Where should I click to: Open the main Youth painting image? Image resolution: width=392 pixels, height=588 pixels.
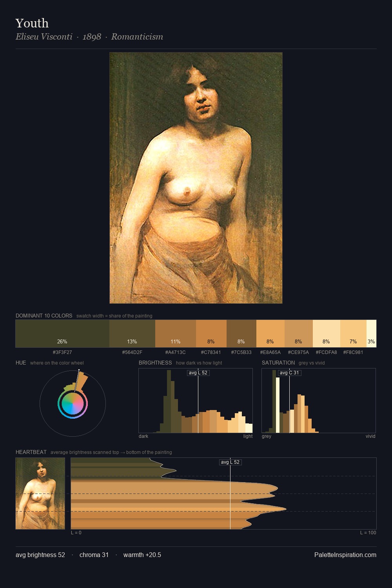[196, 178]
